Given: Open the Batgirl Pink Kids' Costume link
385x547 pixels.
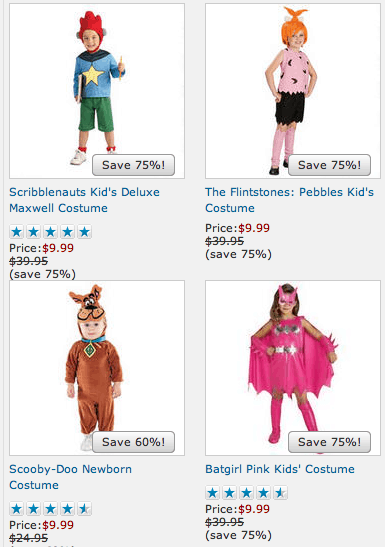Looking at the screenshot, I should point(280,469).
